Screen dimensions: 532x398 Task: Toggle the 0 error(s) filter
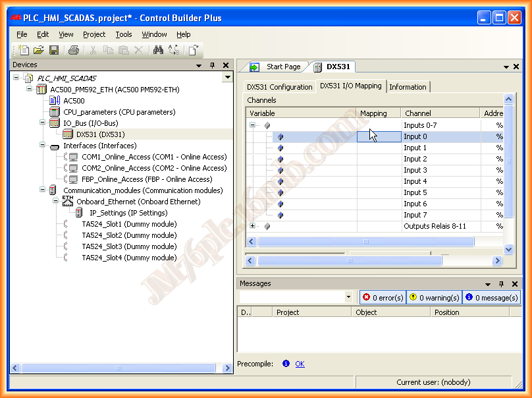point(383,298)
